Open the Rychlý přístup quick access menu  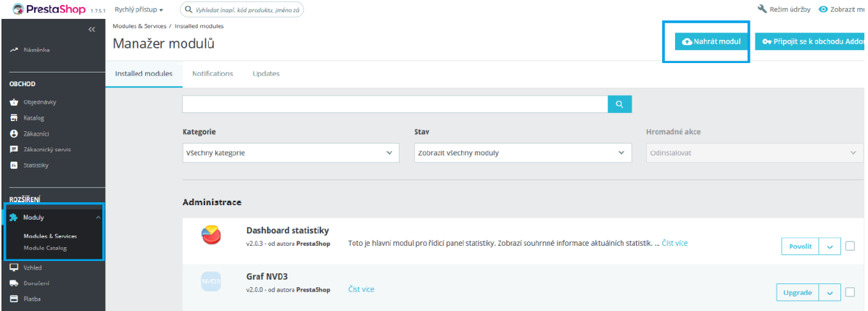tap(139, 9)
